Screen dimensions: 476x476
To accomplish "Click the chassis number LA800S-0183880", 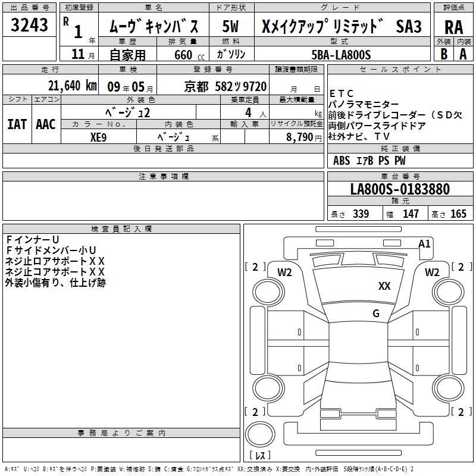I will 400,189.
